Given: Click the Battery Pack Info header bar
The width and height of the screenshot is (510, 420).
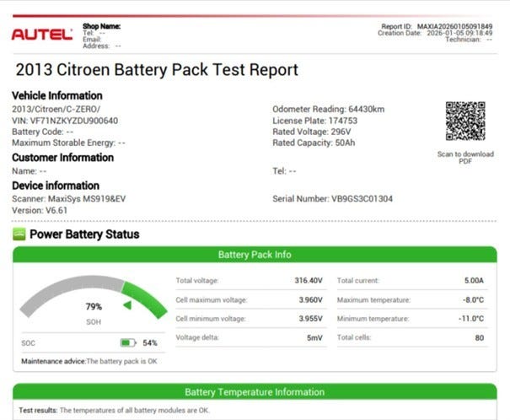Looking at the screenshot, I should (x=255, y=255).
